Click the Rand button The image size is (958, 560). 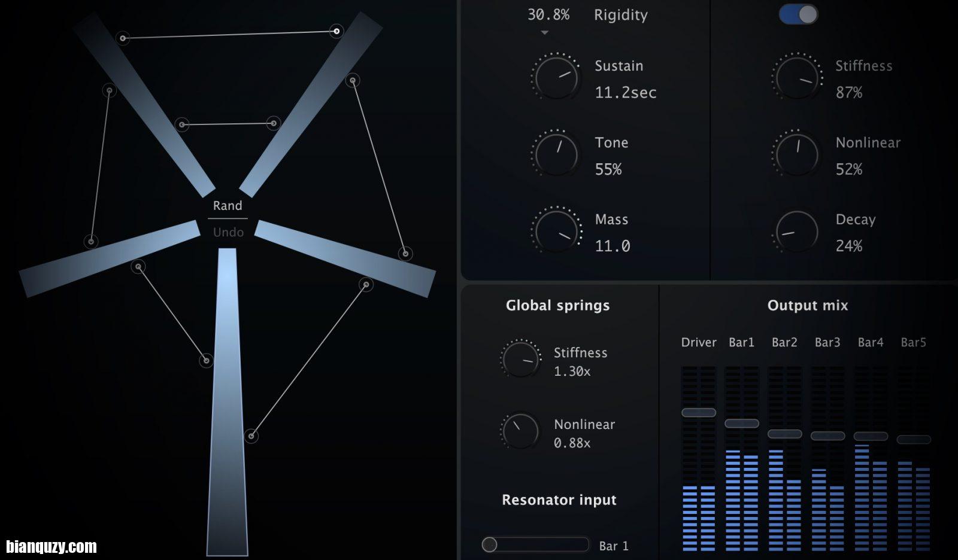[x=228, y=205]
